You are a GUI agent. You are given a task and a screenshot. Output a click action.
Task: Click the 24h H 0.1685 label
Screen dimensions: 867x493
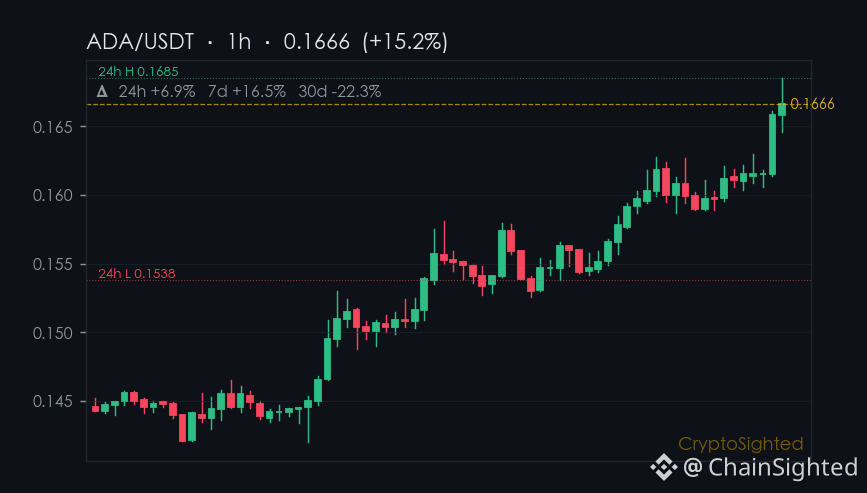click(138, 71)
